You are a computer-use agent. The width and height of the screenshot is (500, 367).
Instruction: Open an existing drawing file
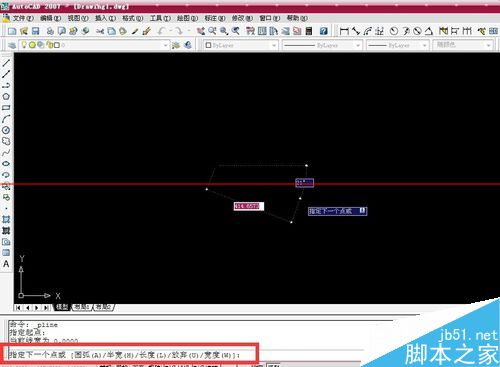point(24,31)
